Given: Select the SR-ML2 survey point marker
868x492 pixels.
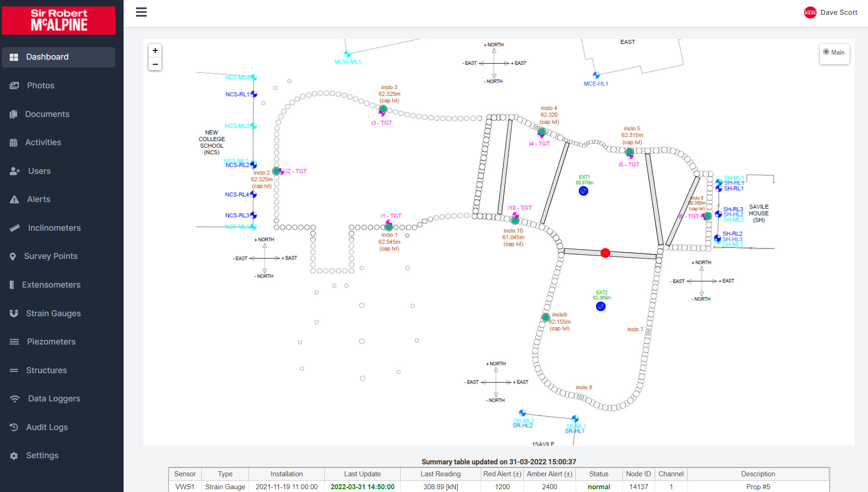Looking at the screenshot, I should point(522,413).
